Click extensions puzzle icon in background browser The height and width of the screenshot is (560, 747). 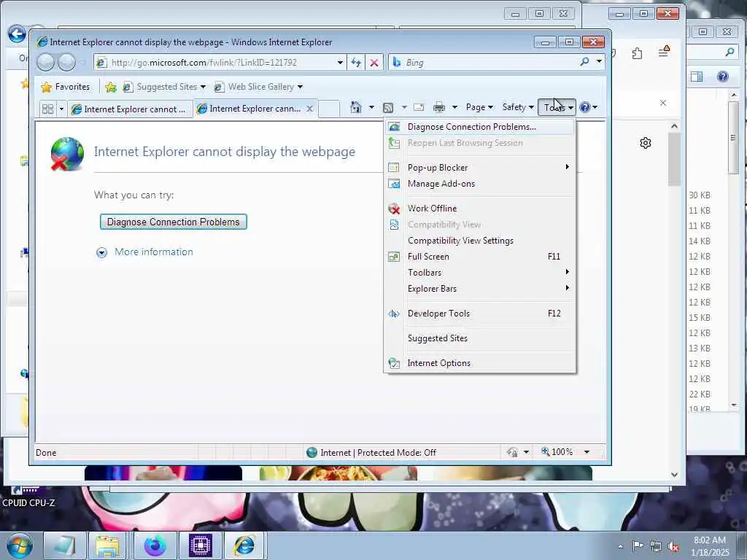pos(638,53)
